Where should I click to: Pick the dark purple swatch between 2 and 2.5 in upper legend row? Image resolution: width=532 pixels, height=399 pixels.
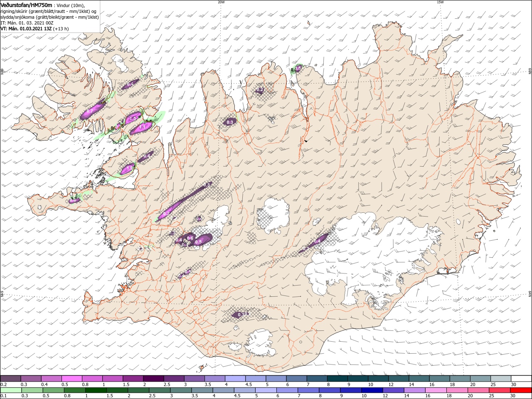click(153, 379)
